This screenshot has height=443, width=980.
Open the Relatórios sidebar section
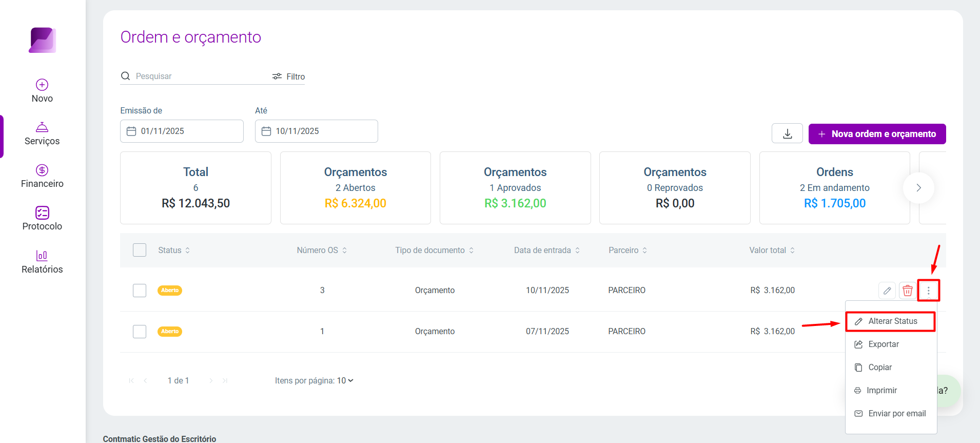[42, 262]
